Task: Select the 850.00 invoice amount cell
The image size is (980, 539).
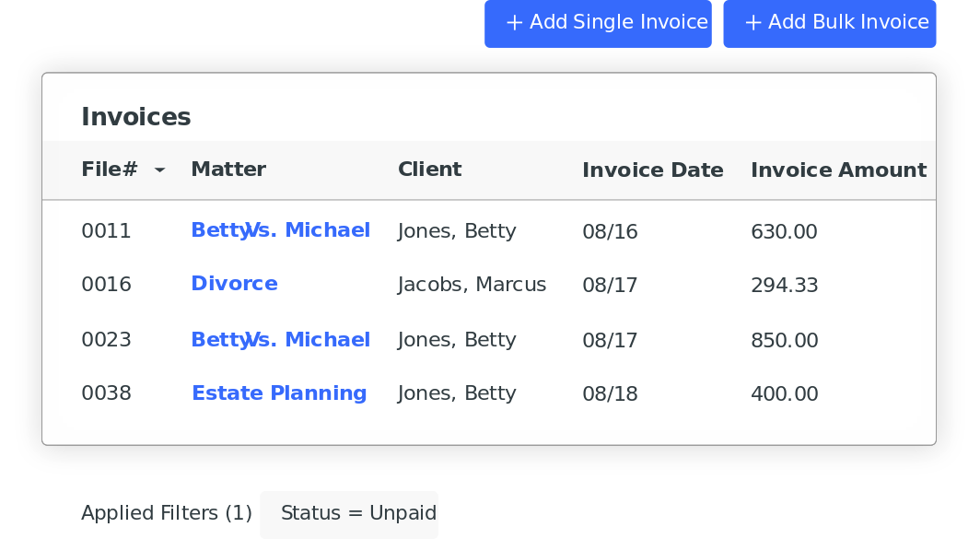Action: (784, 341)
